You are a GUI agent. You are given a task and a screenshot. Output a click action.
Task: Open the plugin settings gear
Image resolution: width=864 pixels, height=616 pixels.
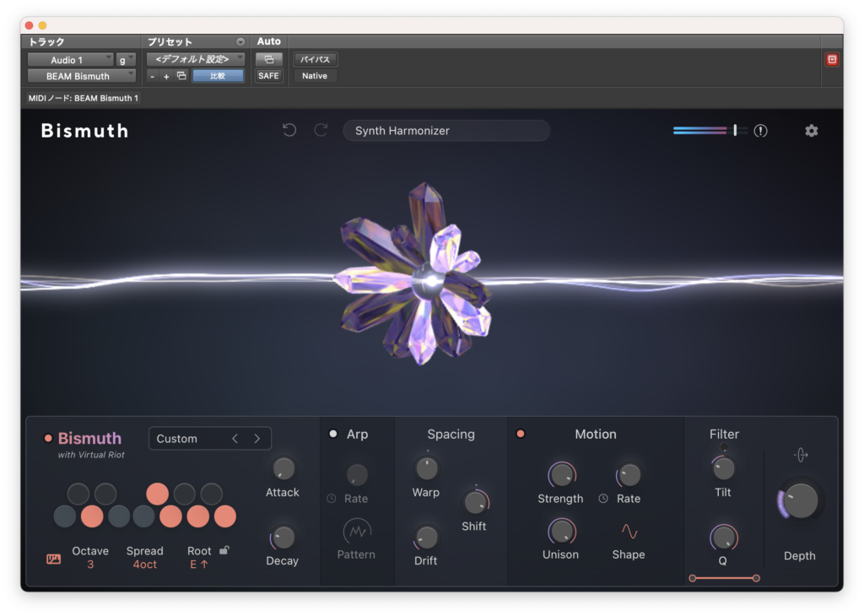click(x=811, y=131)
